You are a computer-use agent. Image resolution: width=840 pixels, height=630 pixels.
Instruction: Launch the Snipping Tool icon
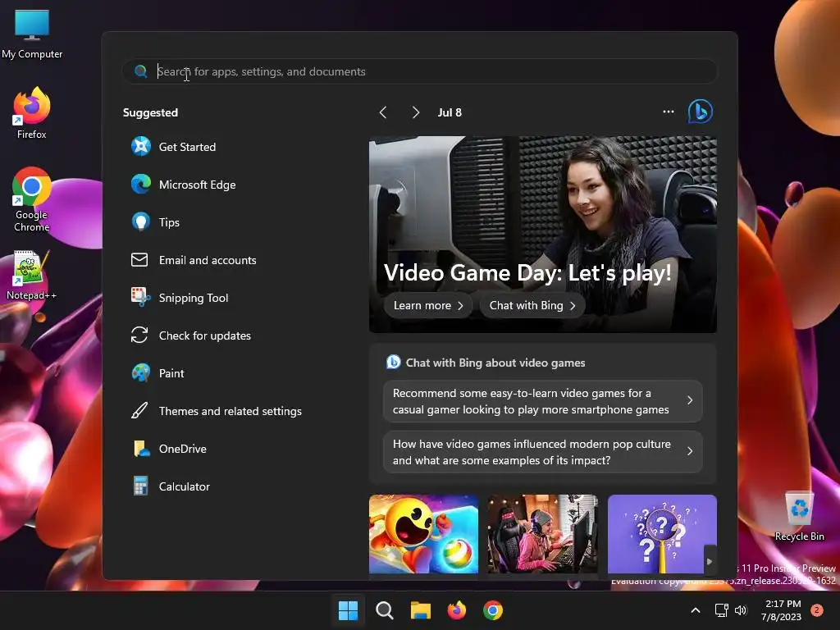coord(141,297)
